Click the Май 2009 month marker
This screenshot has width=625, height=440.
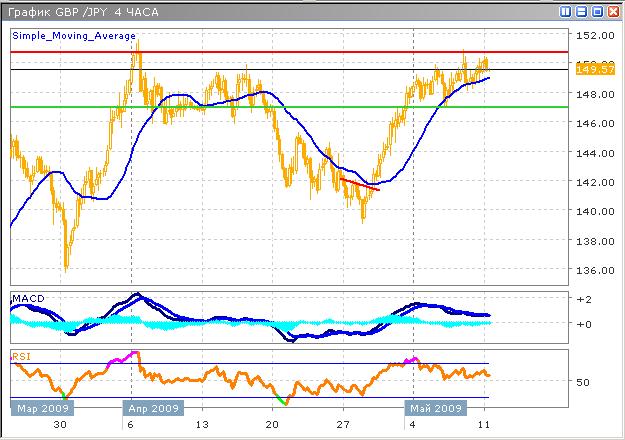(434, 408)
